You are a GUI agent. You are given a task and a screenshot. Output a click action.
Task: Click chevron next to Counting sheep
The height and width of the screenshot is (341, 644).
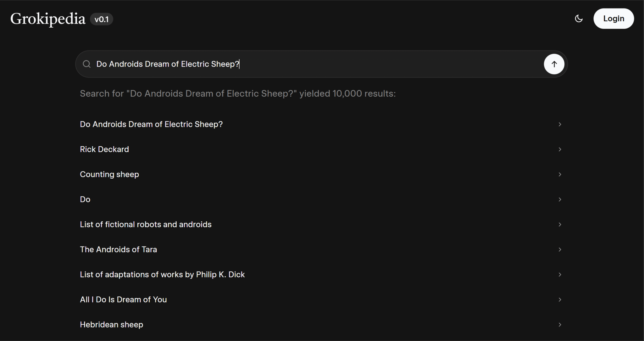(x=560, y=174)
